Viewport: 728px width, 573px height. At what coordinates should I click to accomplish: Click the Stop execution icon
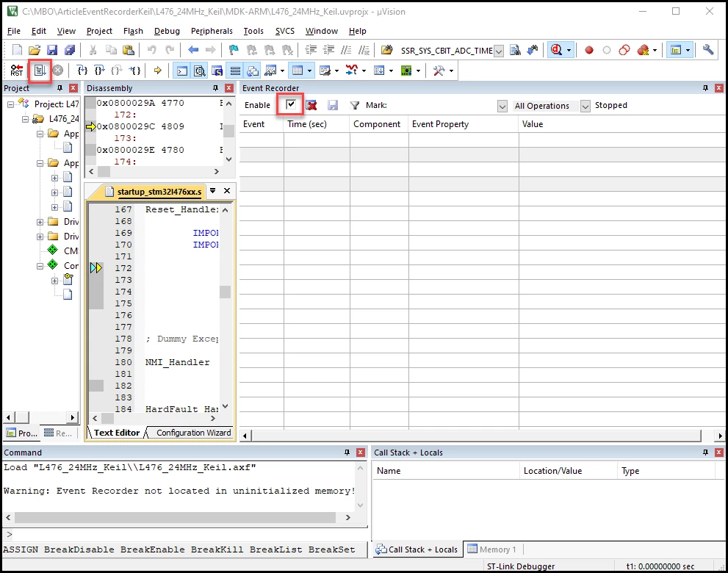[x=57, y=71]
